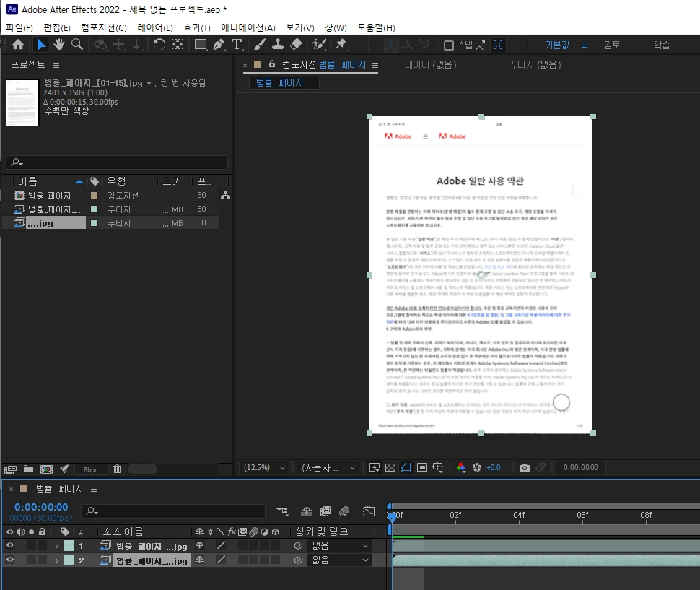Click label color swatch of layer 1
700x590 pixels.
tap(69, 546)
